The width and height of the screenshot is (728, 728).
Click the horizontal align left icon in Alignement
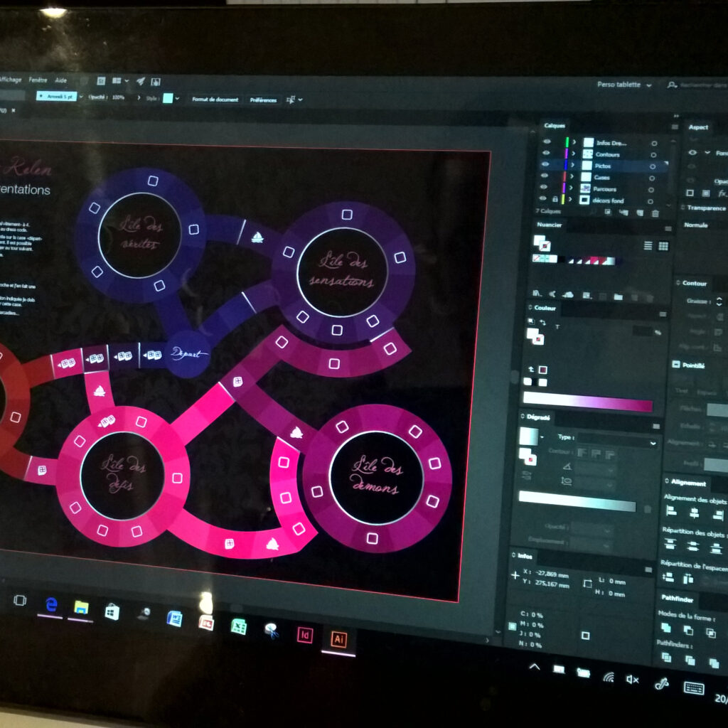pyautogui.click(x=671, y=511)
